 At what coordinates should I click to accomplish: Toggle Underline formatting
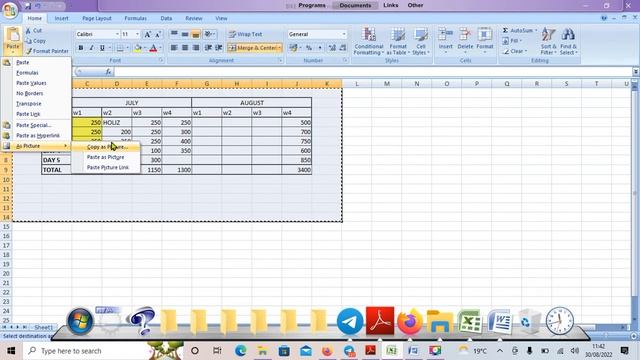click(102, 48)
